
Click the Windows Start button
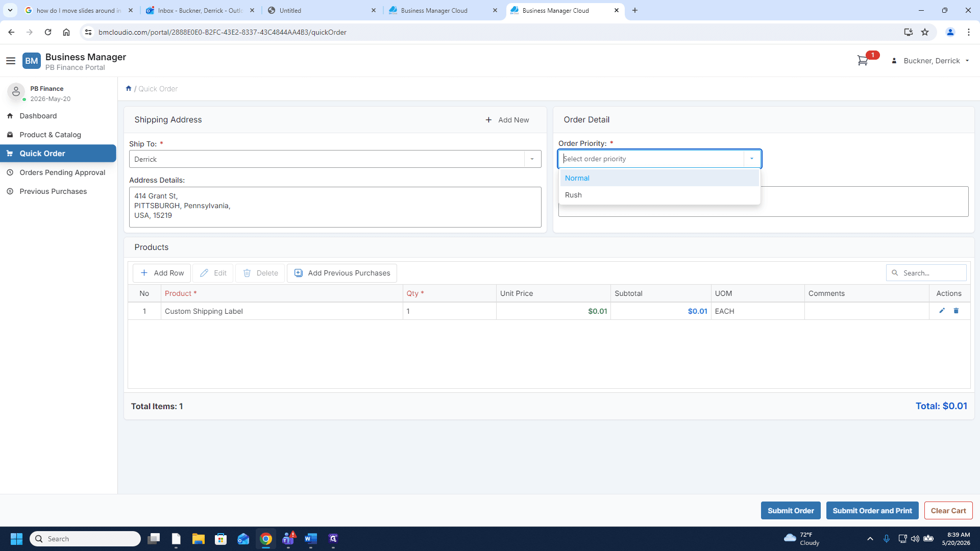click(x=16, y=539)
